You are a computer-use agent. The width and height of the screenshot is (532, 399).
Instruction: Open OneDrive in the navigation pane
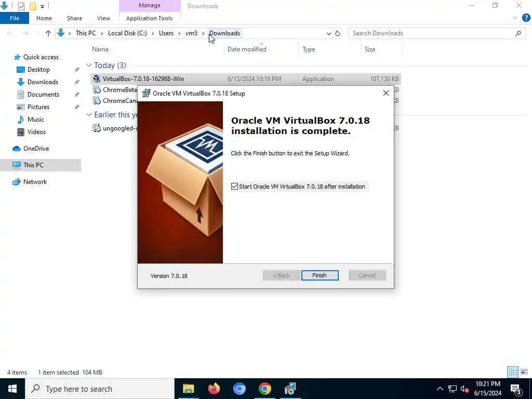tap(36, 149)
